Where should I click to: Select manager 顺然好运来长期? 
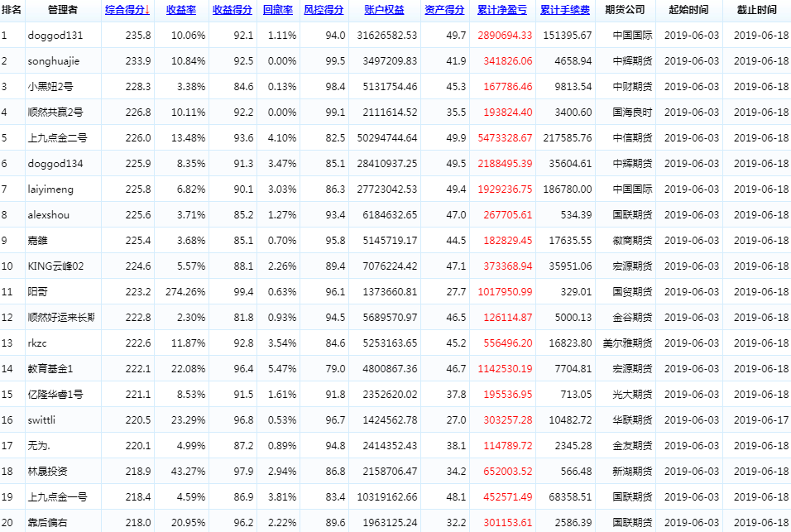coord(61,318)
